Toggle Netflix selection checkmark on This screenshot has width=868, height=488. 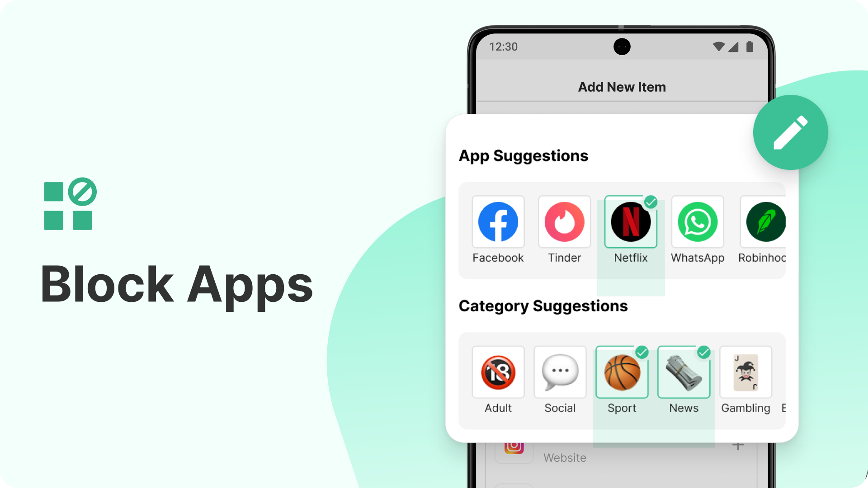pos(651,201)
